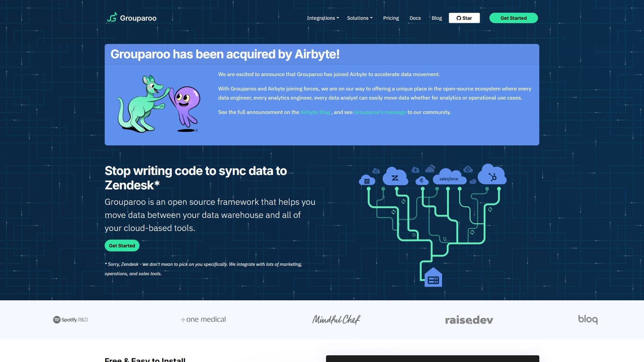Click the kangaroo and octopus illustration

tap(158, 104)
